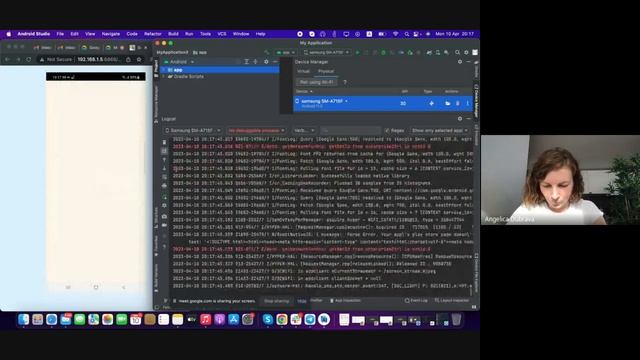
Task: Reload page in the browser window
Action: coord(29,60)
